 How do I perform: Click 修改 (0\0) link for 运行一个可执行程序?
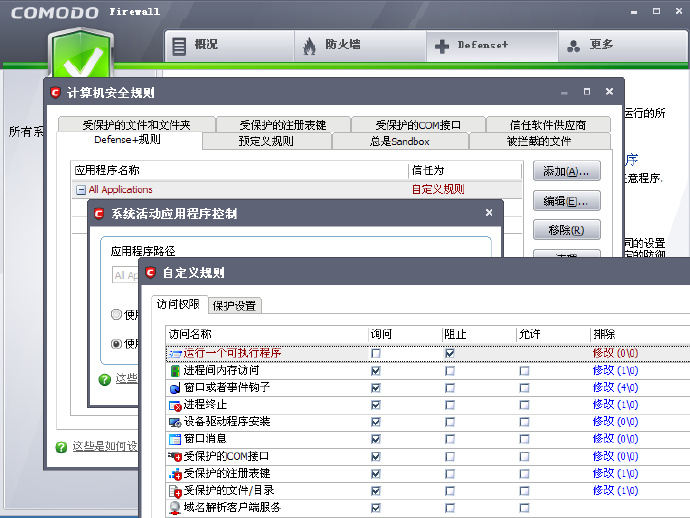[615, 353]
